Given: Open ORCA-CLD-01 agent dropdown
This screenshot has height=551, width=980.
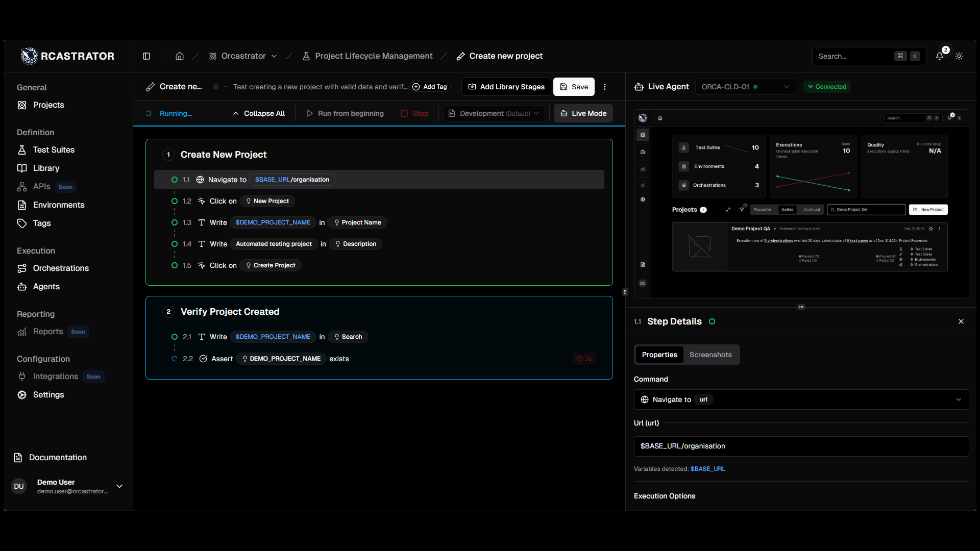Looking at the screenshot, I should [x=745, y=87].
